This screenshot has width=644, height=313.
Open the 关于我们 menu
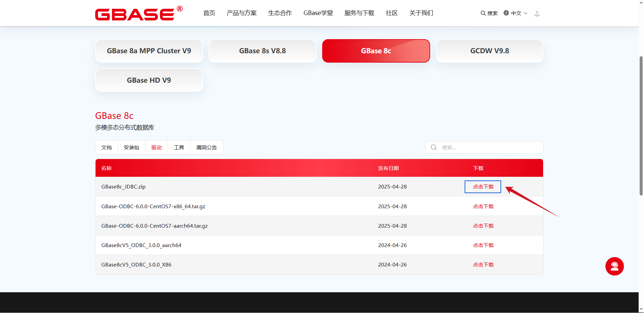tap(421, 13)
